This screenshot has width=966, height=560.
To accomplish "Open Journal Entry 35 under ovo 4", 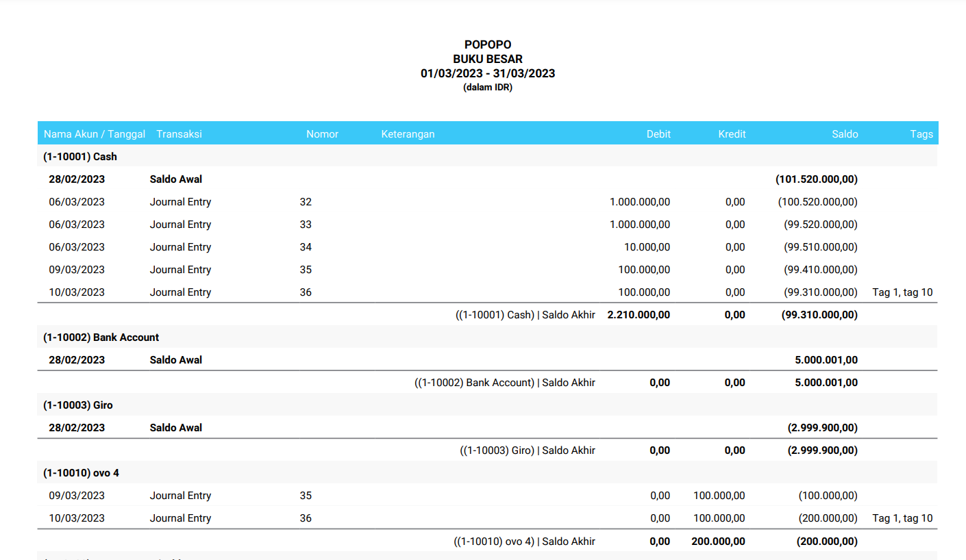I will 180,496.
